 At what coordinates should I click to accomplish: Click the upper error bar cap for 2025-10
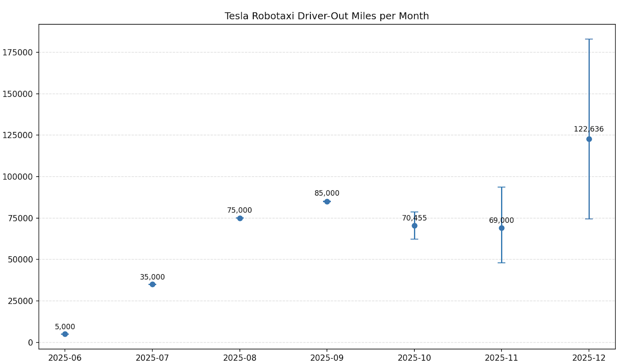click(x=414, y=212)
